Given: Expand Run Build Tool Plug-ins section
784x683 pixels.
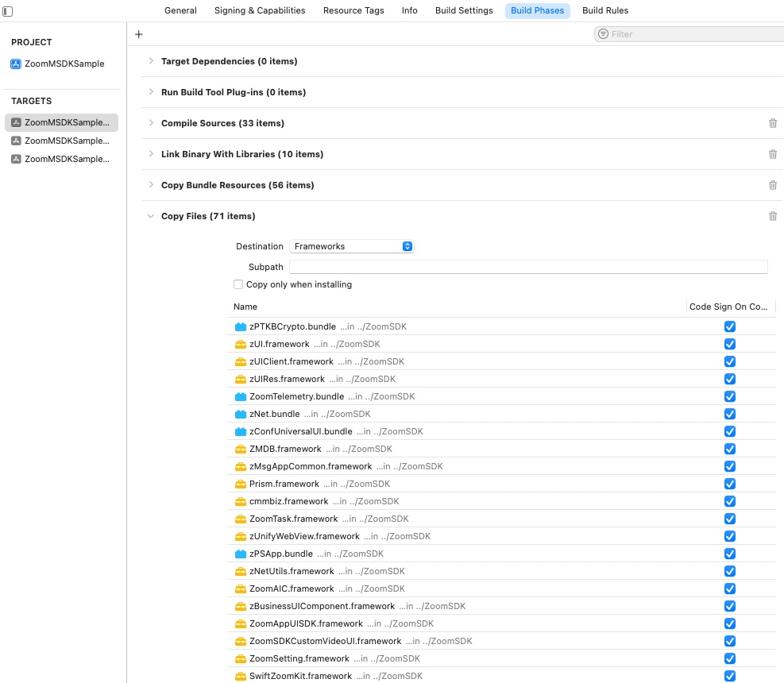Looking at the screenshot, I should coord(151,92).
